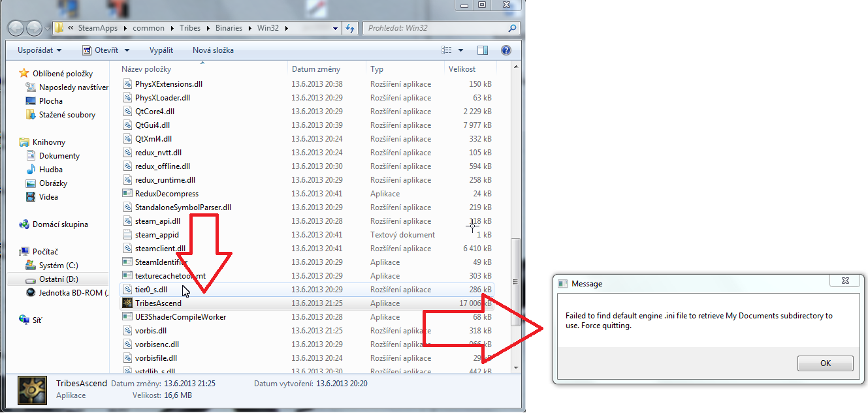The width and height of the screenshot is (868, 413).
Task: Select the ReduxDecompress application icon
Action: 127,193
